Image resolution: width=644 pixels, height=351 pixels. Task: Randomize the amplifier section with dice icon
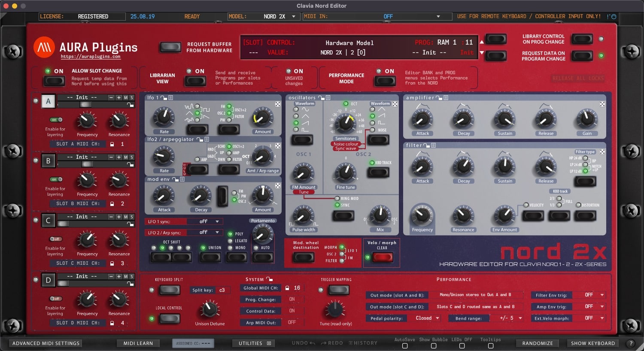point(602,104)
